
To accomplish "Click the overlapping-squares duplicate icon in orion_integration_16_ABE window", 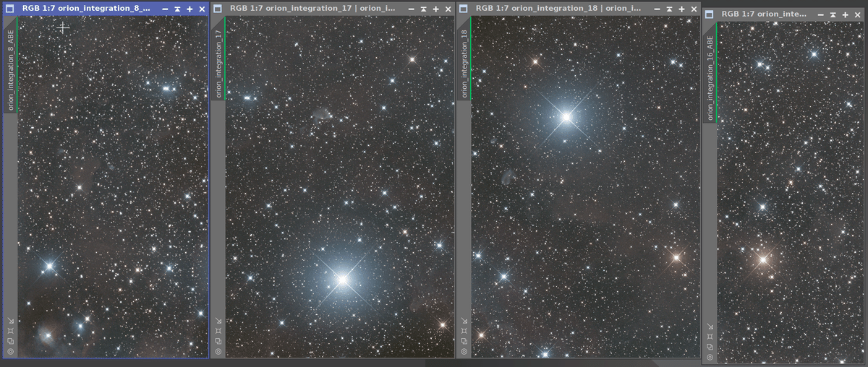I will click(710, 347).
